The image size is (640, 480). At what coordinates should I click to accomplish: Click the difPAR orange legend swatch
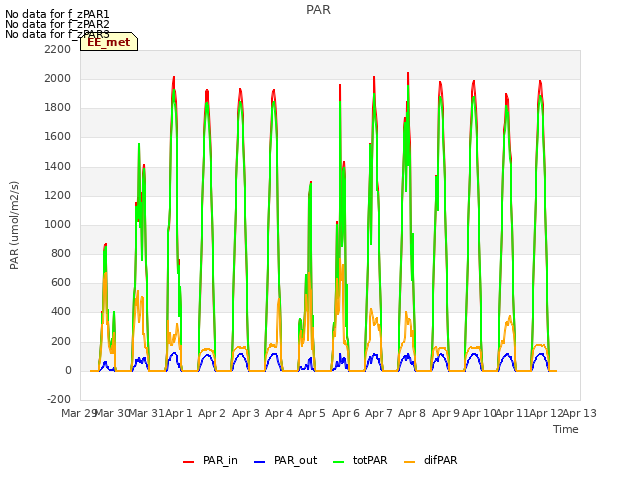click(x=409, y=462)
